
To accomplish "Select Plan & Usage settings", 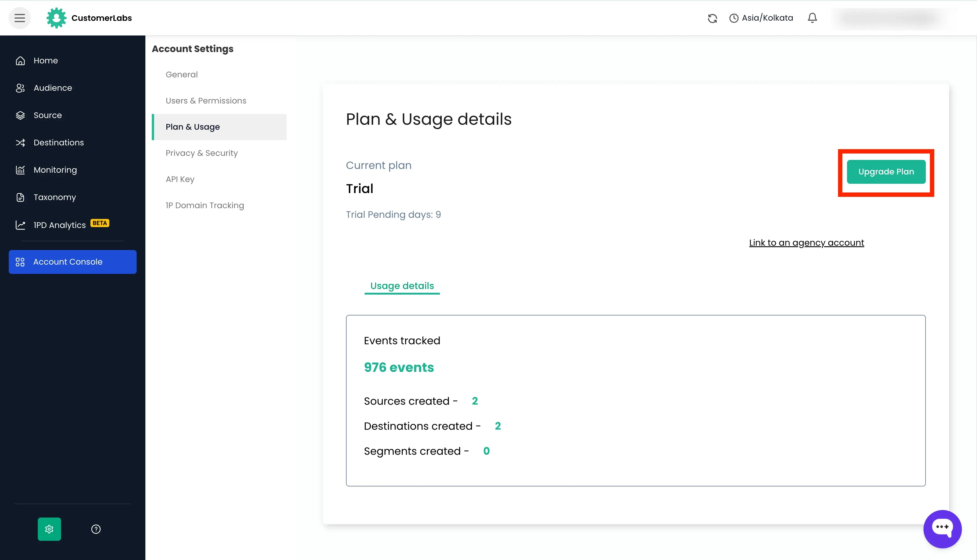I will (219, 127).
